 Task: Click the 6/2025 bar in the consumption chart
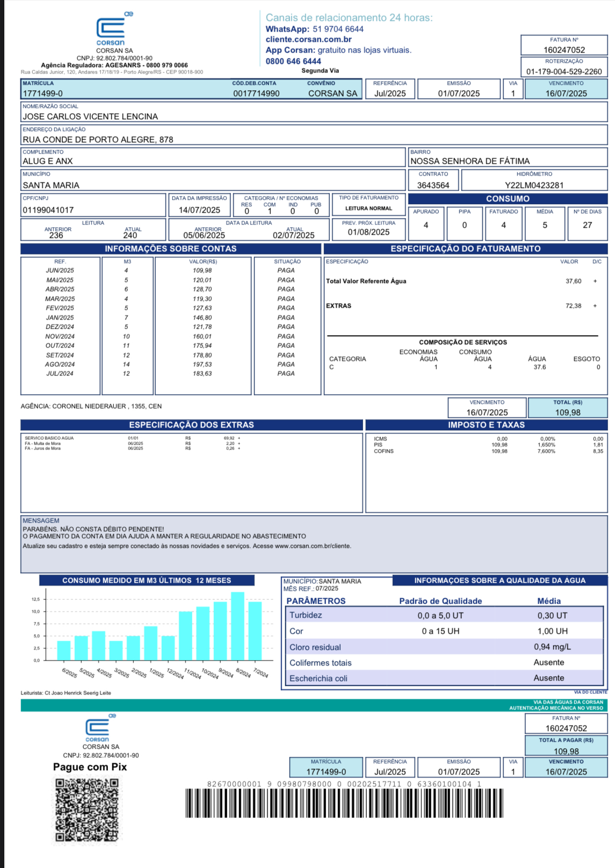[x=64, y=650]
